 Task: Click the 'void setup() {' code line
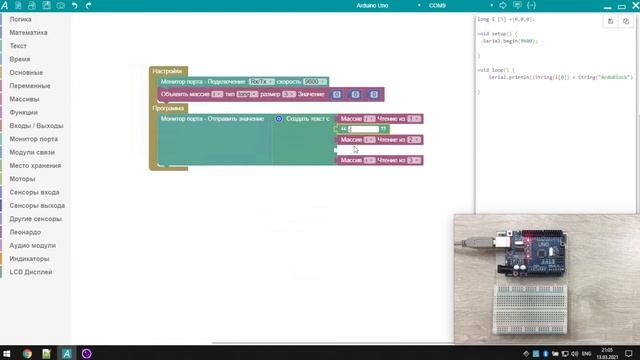497,34
